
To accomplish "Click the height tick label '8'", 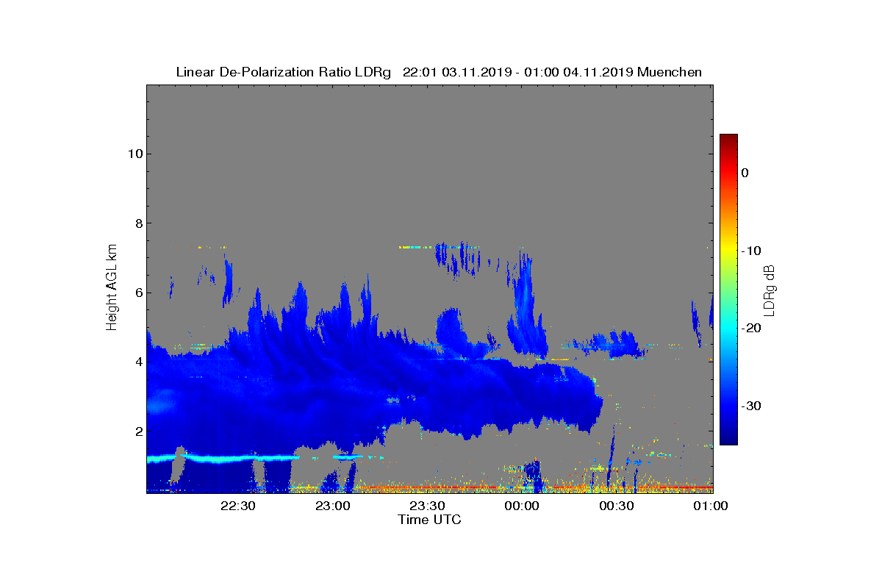I will [137, 223].
